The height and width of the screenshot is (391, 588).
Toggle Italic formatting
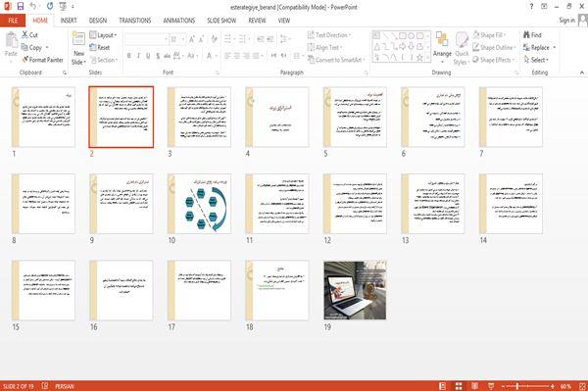click(138, 56)
